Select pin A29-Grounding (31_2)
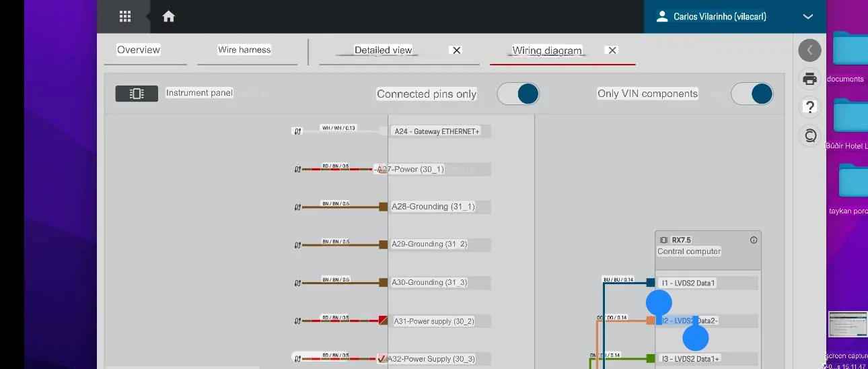Image resolution: width=868 pixels, height=369 pixels. coord(439,244)
